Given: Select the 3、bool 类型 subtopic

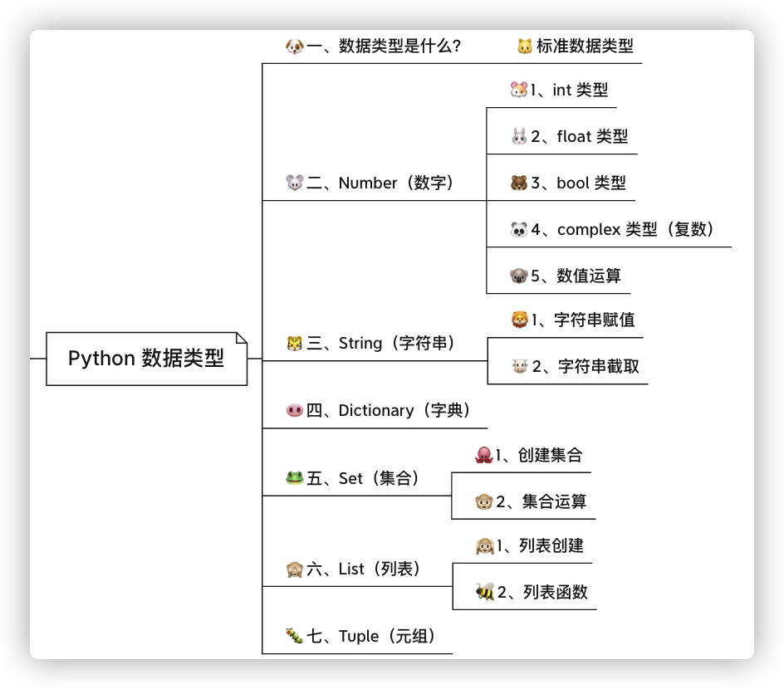Looking at the screenshot, I should coord(569,183).
